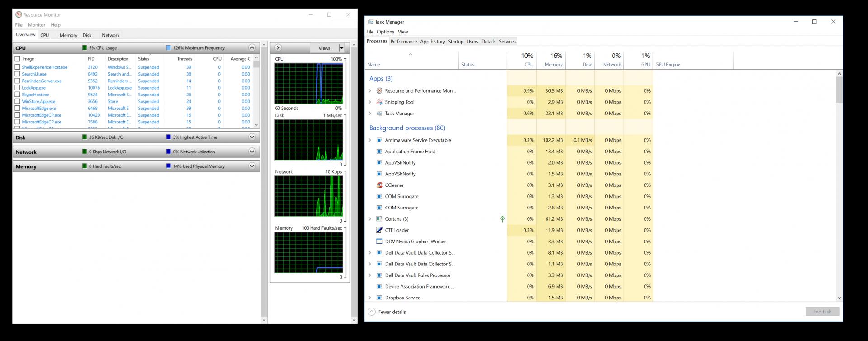This screenshot has height=341, width=868.
Task: Expand the Network section in Resource Monitor
Action: [x=252, y=152]
